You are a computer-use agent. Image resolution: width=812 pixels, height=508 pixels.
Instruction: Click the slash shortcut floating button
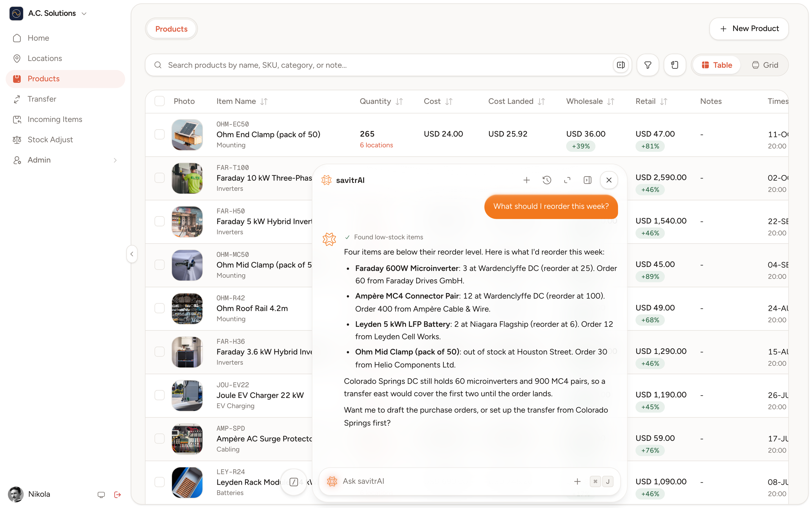tap(294, 482)
